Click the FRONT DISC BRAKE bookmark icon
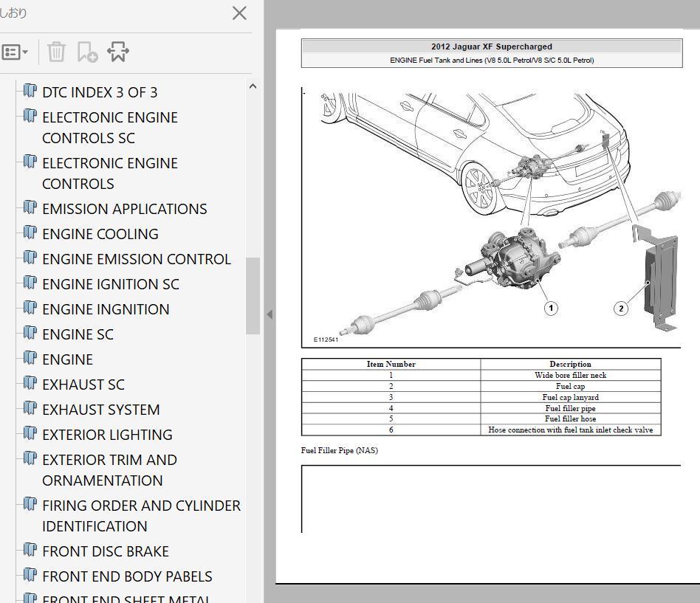 click(x=30, y=551)
